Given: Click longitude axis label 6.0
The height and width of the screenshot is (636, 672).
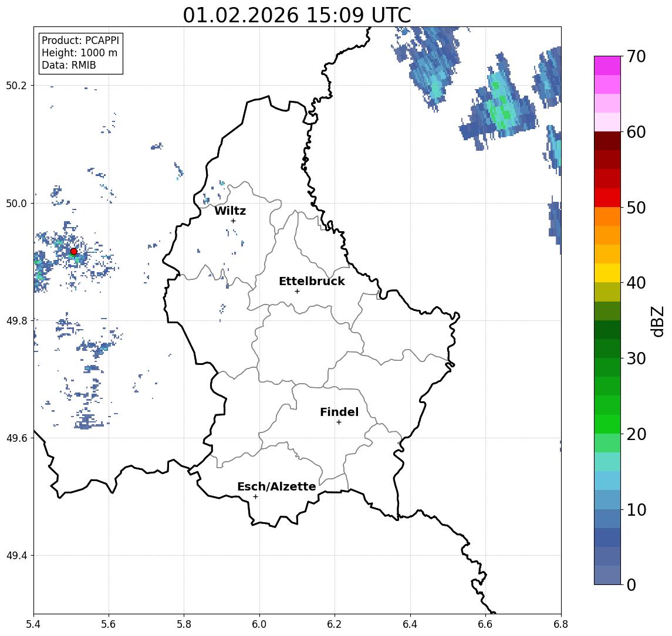Looking at the screenshot, I should pos(259,624).
